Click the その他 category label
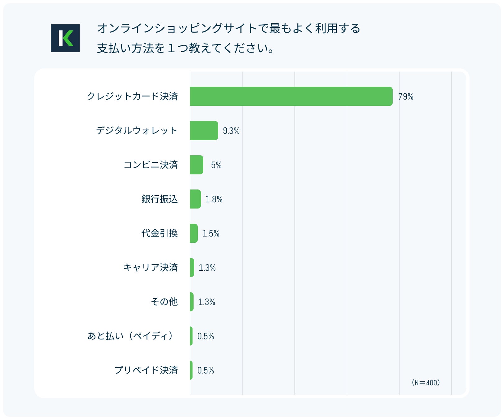 164,302
